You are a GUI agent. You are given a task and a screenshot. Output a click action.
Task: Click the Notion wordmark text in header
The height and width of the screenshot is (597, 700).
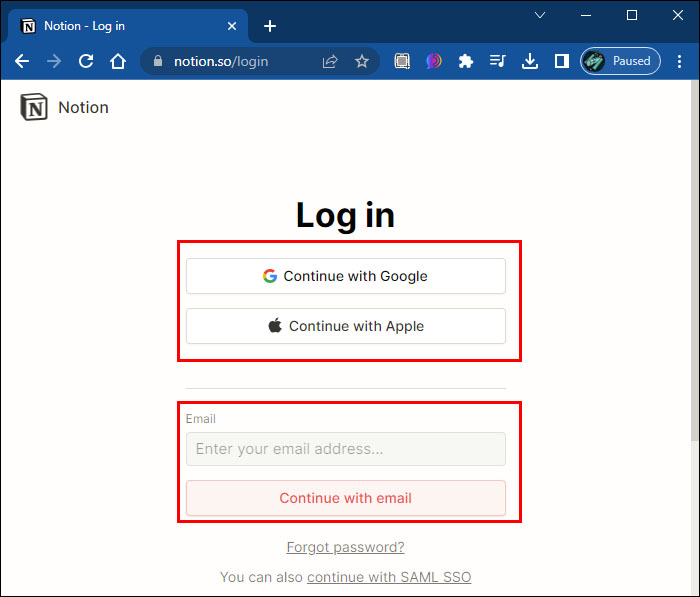pos(83,108)
